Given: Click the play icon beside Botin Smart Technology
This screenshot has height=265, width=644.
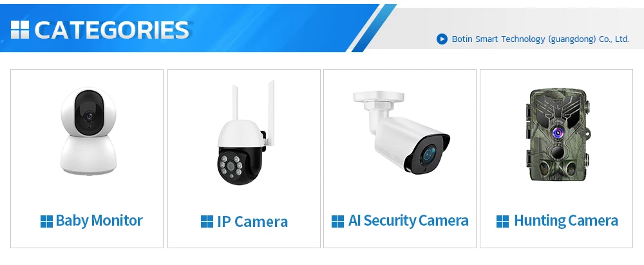Looking at the screenshot, I should point(442,39).
